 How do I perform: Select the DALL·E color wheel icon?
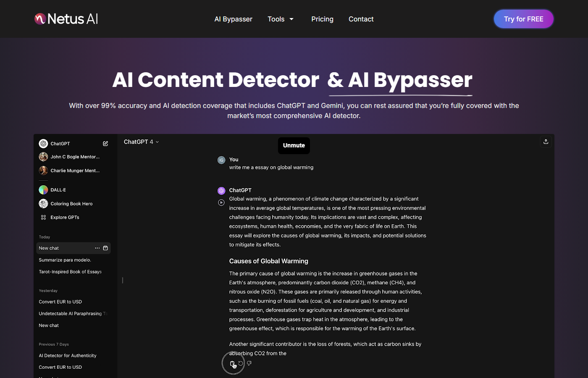coord(43,189)
